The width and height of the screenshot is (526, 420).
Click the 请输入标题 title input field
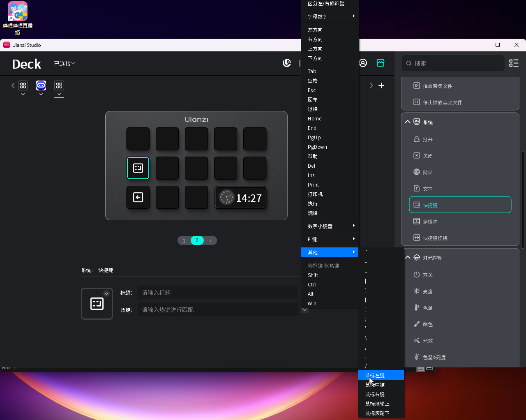coord(218,293)
